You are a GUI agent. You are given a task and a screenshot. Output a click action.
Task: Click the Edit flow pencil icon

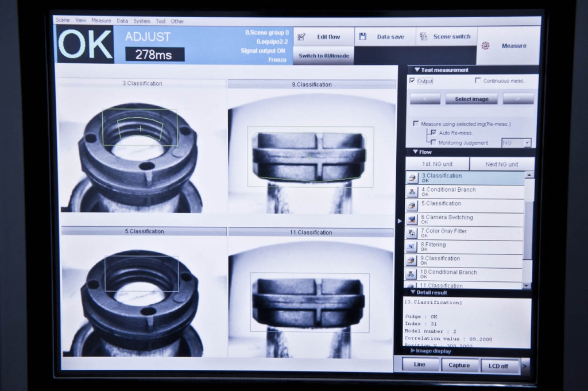click(301, 37)
